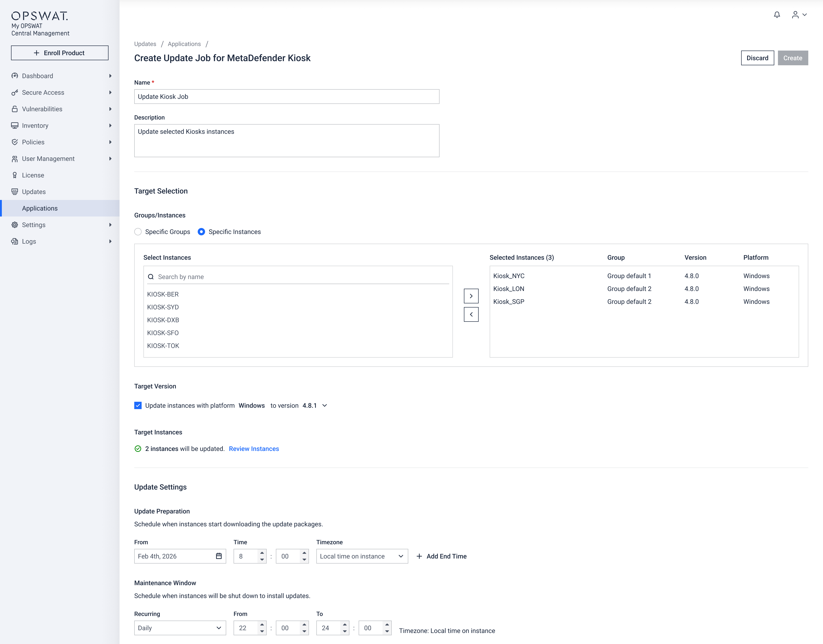Image resolution: width=823 pixels, height=644 pixels.
Task: Uncheck the Update instances with platform Windows checkbox
Action: click(138, 406)
